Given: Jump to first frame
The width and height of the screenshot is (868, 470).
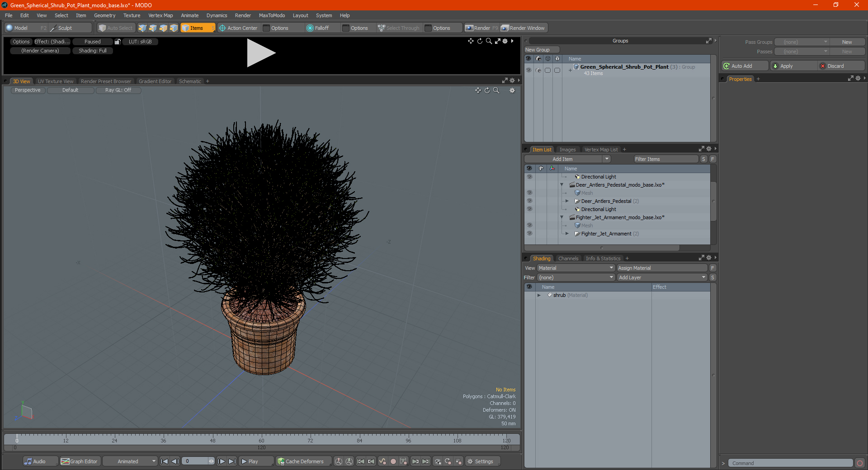Looking at the screenshot, I should click(165, 461).
